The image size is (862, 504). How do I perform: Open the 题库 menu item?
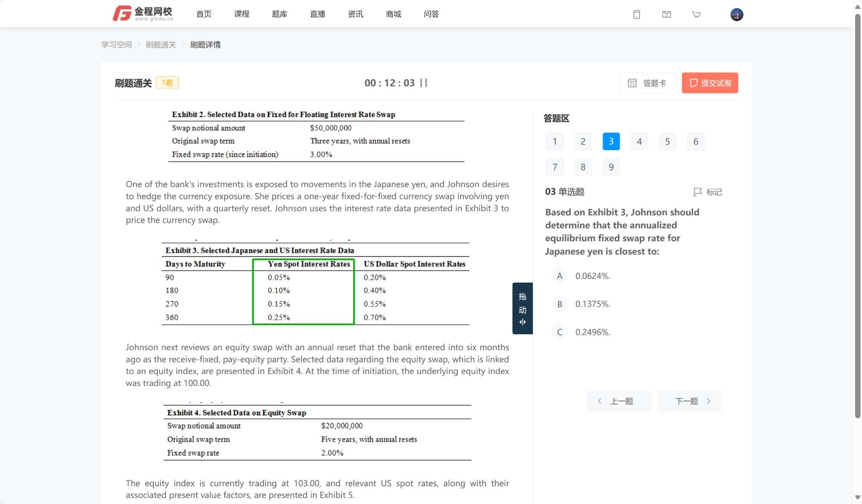click(279, 14)
